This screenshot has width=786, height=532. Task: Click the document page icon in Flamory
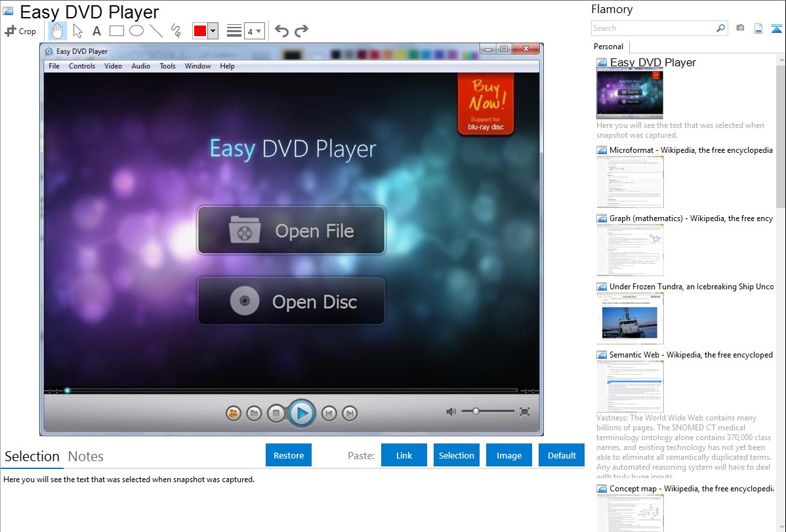point(758,28)
